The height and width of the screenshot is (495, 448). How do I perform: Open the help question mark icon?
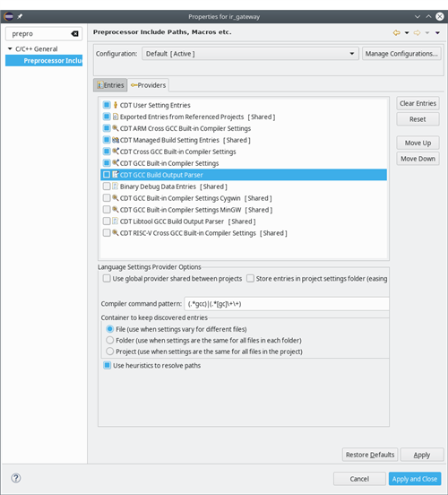[x=16, y=478]
